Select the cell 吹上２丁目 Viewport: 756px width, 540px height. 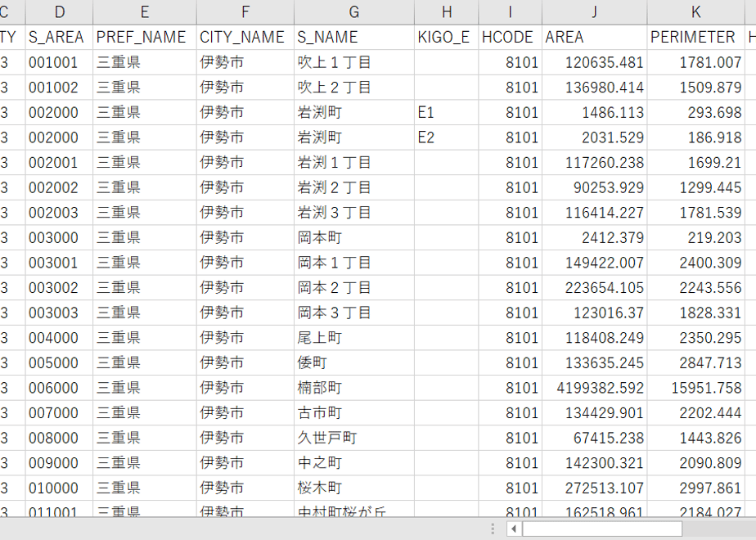354,88
